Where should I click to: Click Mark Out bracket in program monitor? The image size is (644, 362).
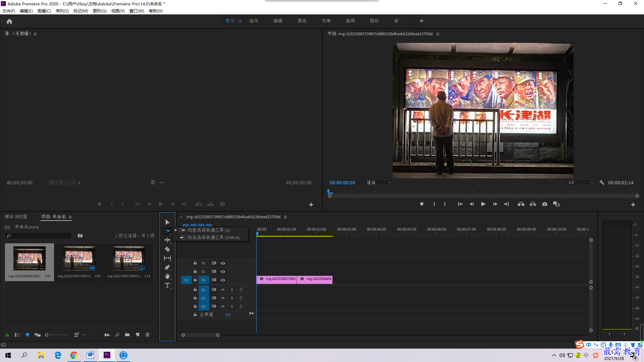coord(445,204)
